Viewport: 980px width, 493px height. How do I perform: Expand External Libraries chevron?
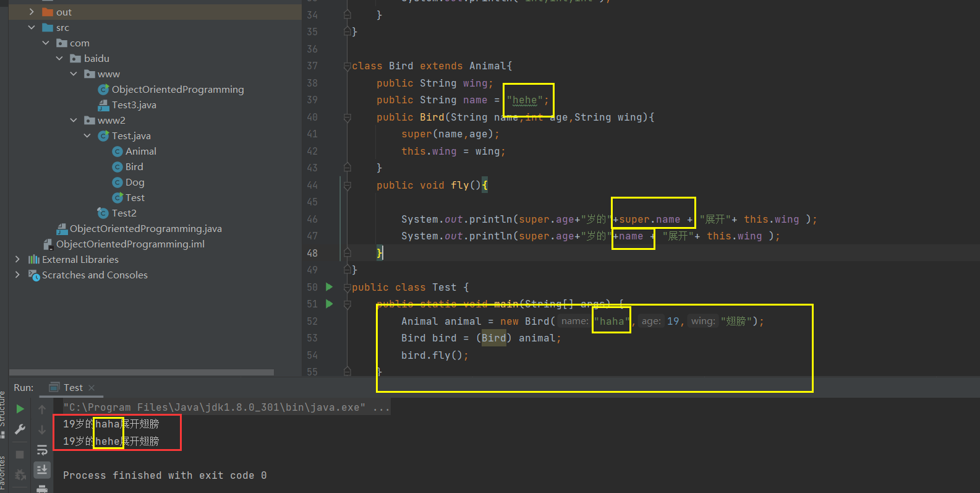click(17, 259)
